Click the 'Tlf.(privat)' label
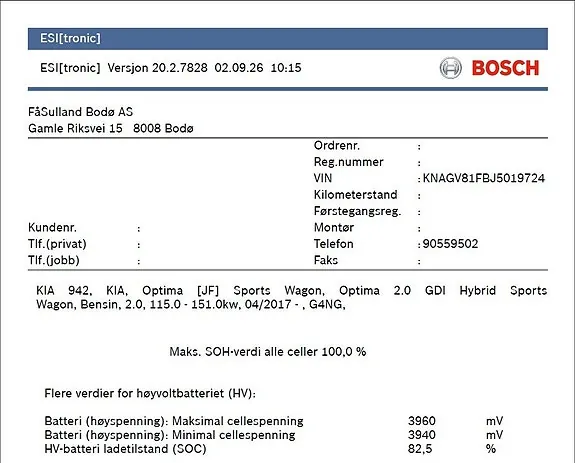This screenshot has width=575, height=463. point(57,244)
